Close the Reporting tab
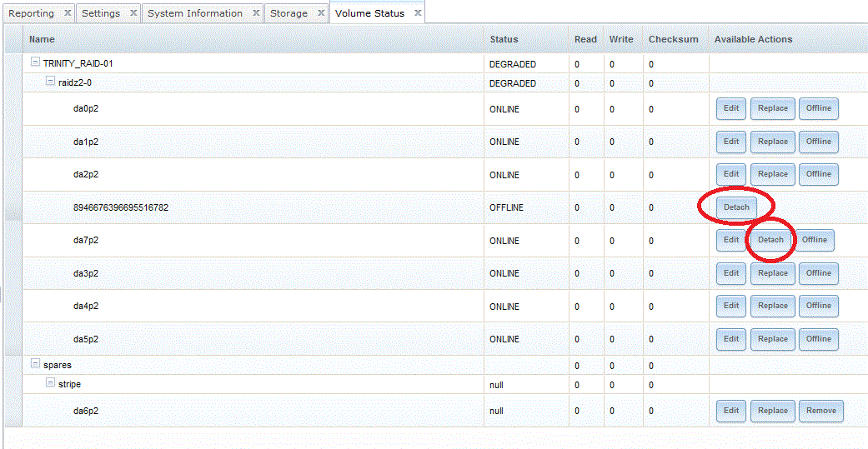Screen dimensions: 868x449 point(68,13)
